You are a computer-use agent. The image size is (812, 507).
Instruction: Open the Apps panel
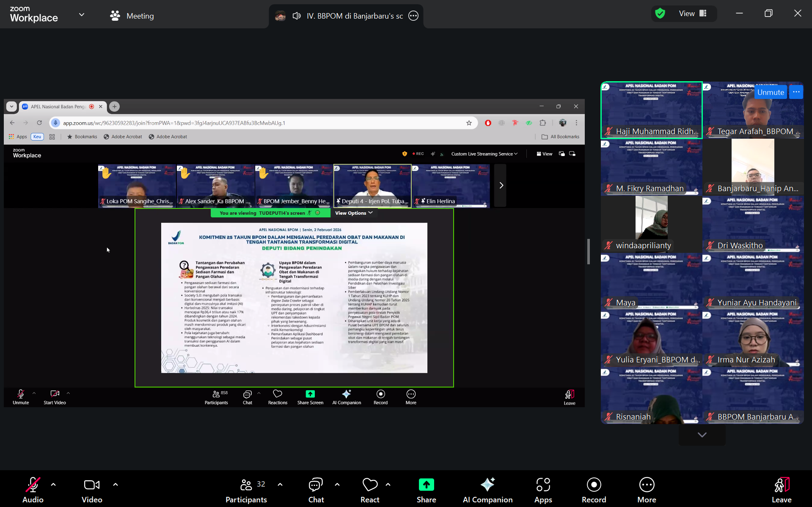click(x=543, y=490)
